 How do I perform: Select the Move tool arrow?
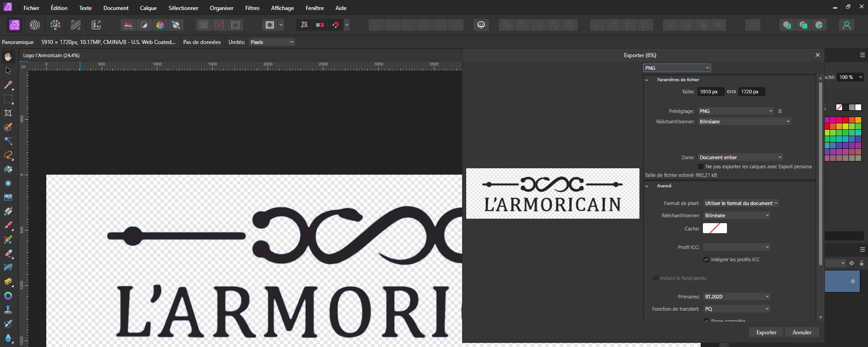pos(8,71)
